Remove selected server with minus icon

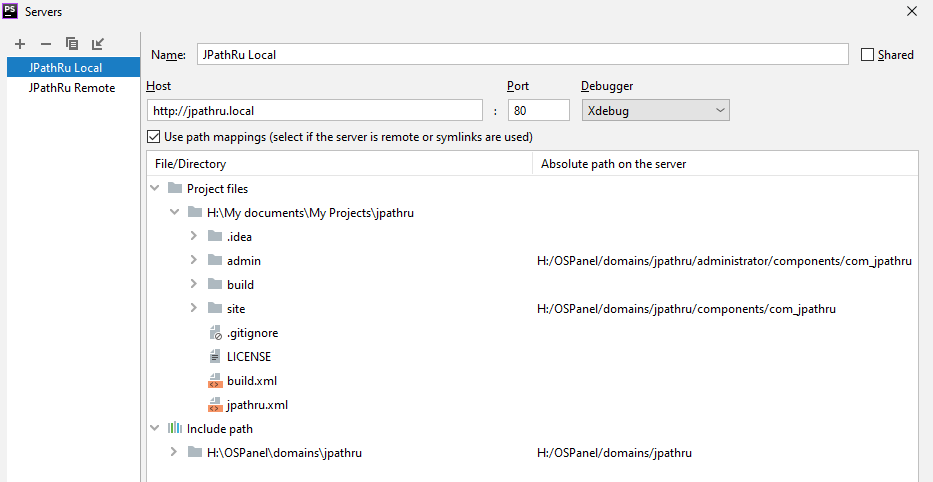(x=46, y=44)
